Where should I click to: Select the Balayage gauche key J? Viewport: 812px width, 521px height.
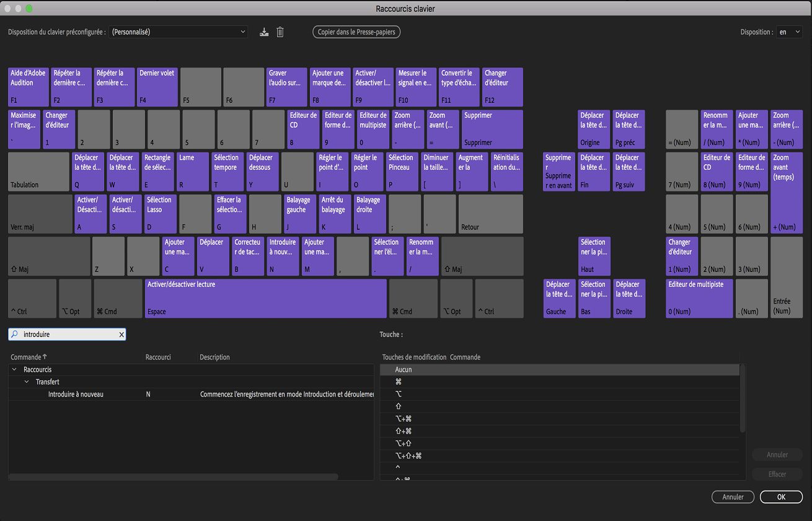[300, 214]
